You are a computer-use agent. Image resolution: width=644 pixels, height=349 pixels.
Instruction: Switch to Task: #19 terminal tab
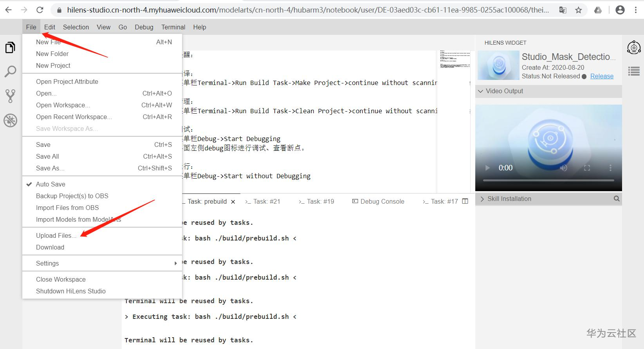tap(316, 202)
